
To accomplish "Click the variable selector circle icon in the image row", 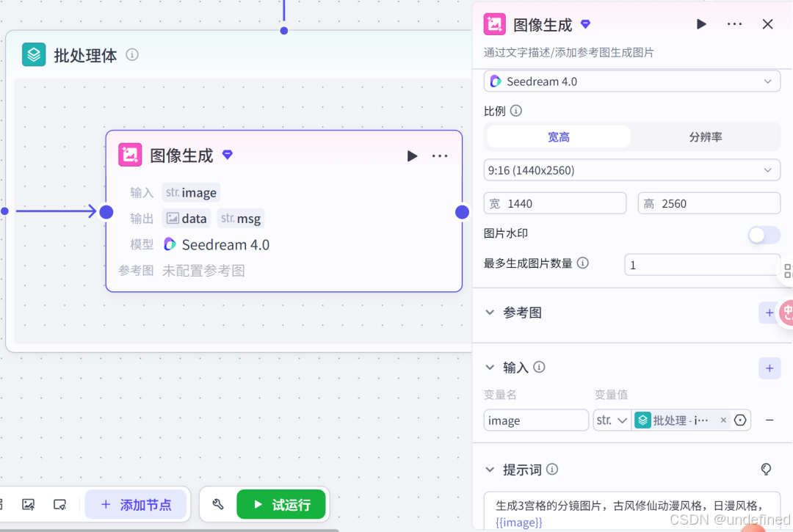I will coord(740,420).
